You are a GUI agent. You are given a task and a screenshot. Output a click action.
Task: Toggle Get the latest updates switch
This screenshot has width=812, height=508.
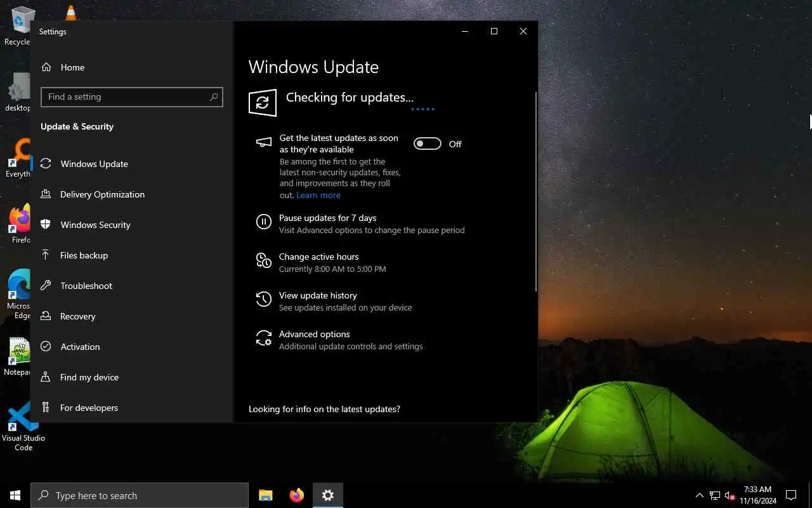click(428, 144)
